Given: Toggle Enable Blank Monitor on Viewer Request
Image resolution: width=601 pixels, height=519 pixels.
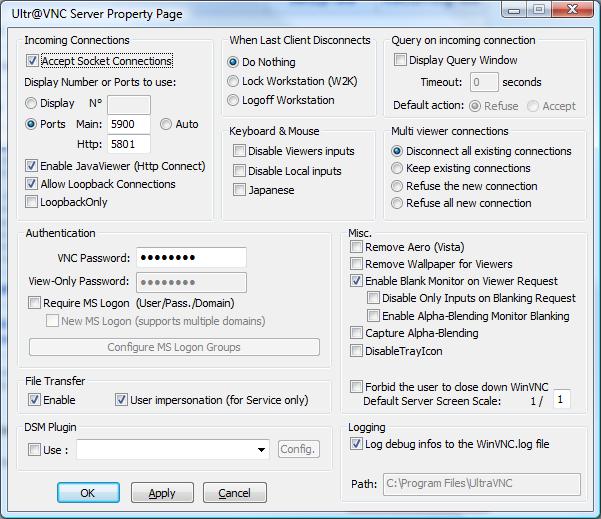Looking at the screenshot, I should [356, 281].
